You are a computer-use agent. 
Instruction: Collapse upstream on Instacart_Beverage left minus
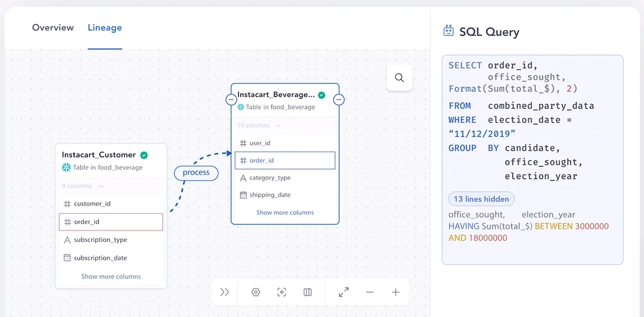pyautogui.click(x=231, y=99)
